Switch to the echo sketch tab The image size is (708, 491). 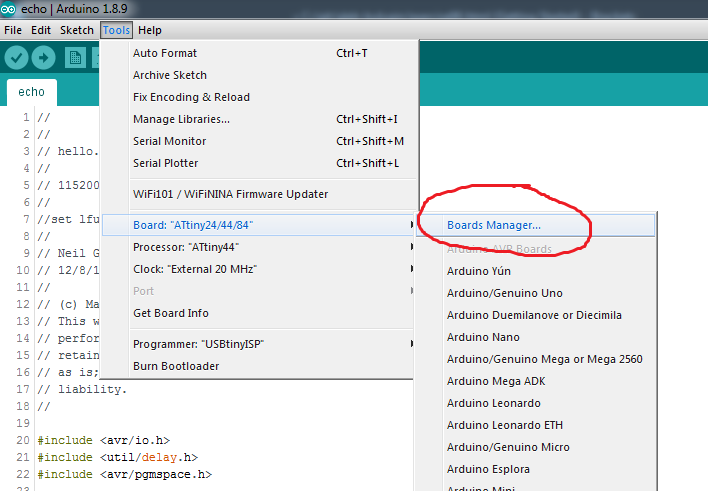32,92
